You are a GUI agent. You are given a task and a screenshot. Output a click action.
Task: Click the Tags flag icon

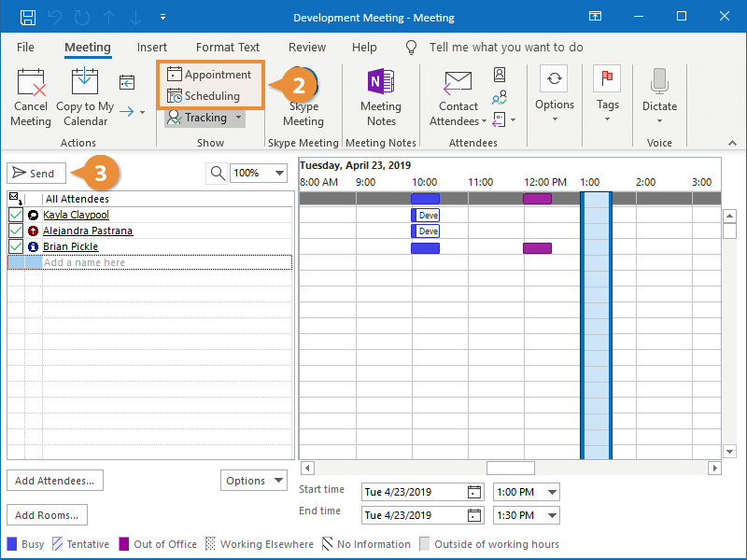tap(608, 80)
